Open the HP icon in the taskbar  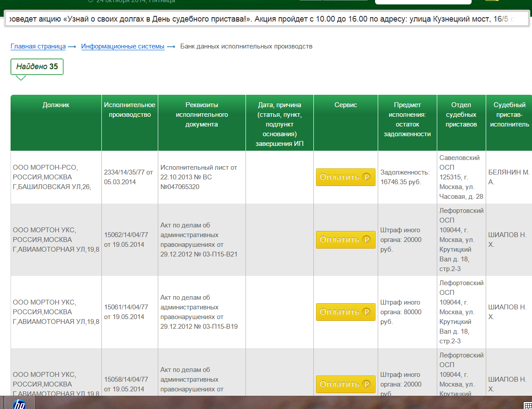pos(19,403)
